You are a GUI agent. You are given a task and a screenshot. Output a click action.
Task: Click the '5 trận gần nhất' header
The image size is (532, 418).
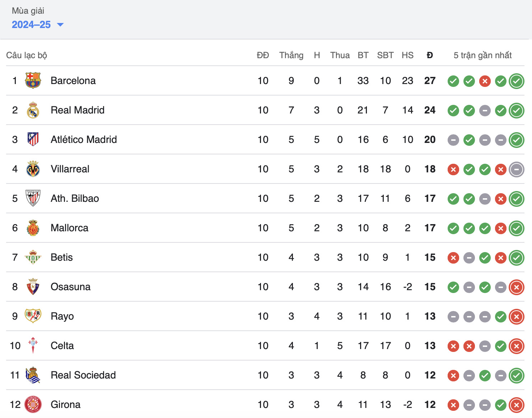tap(482, 55)
